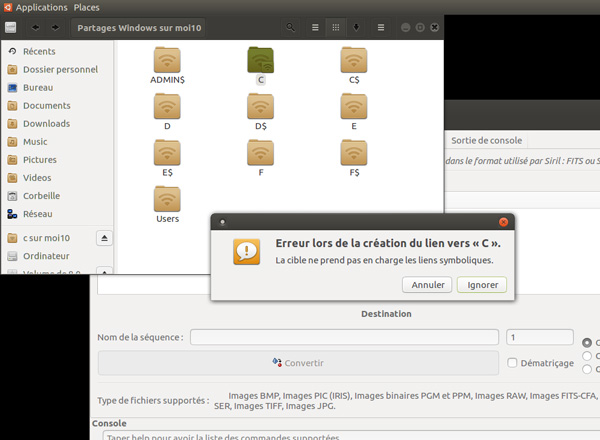
Task: Open Downloads in sidebar
Action: (x=46, y=124)
